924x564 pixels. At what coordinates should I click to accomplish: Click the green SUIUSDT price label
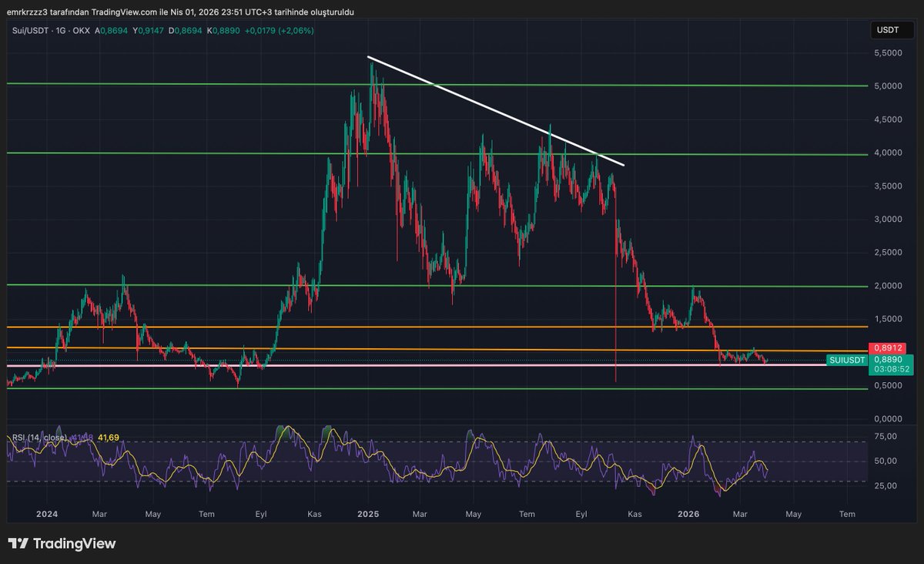tap(846, 360)
